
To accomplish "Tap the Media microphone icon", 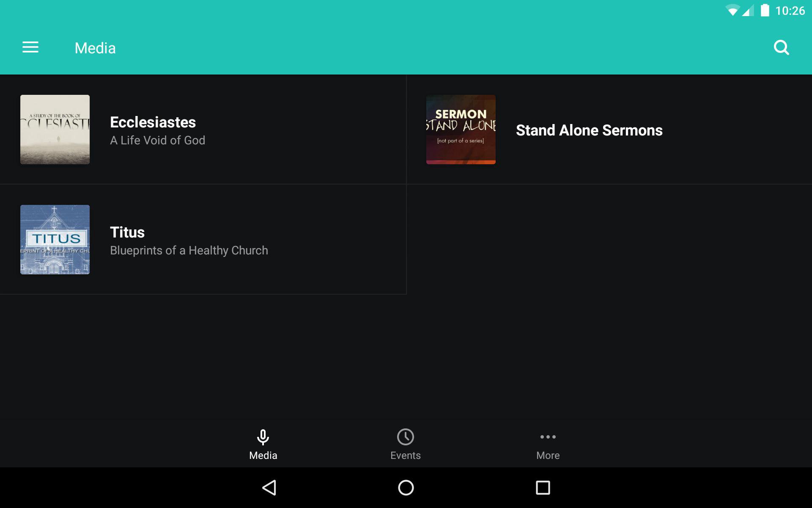I will point(263,437).
